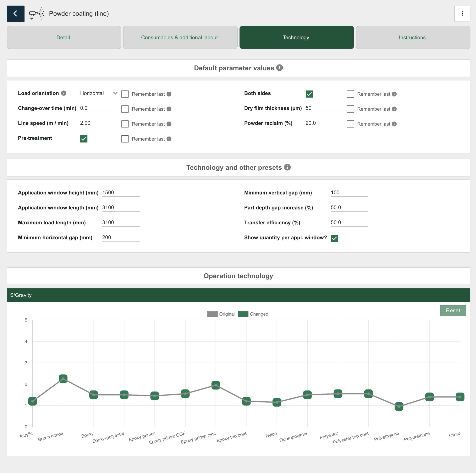Click info icon beside Technology and other presets
This screenshot has width=476, height=473.
(287, 167)
